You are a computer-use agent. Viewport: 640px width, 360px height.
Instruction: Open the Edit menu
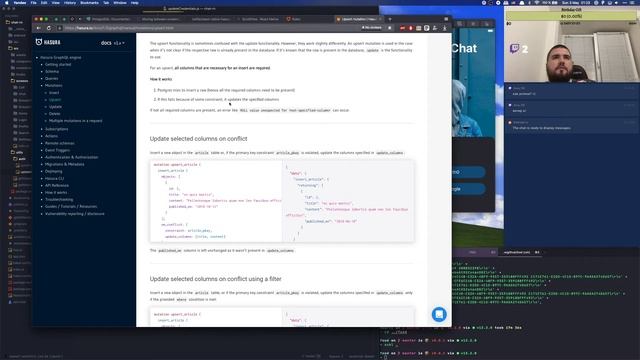click(x=44, y=2)
